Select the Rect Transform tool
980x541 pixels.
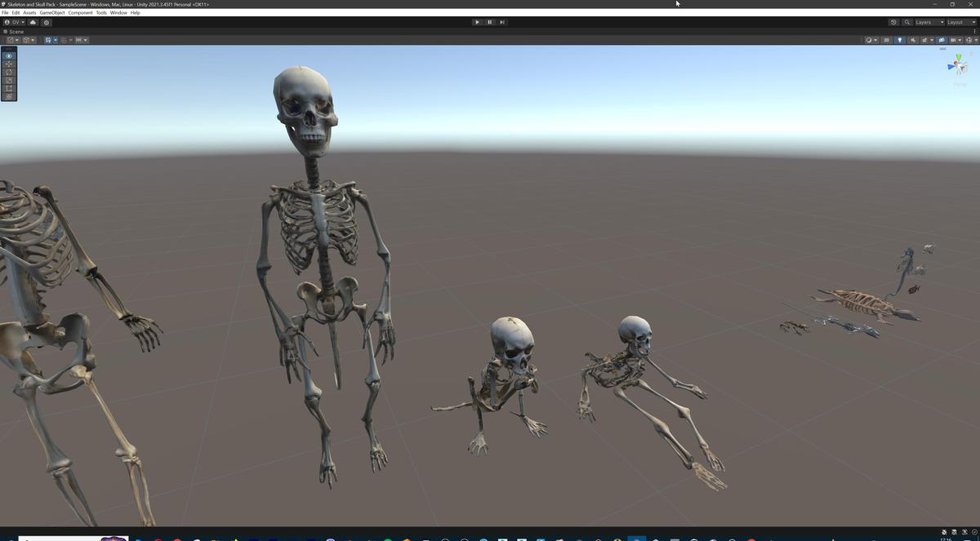[x=8, y=88]
